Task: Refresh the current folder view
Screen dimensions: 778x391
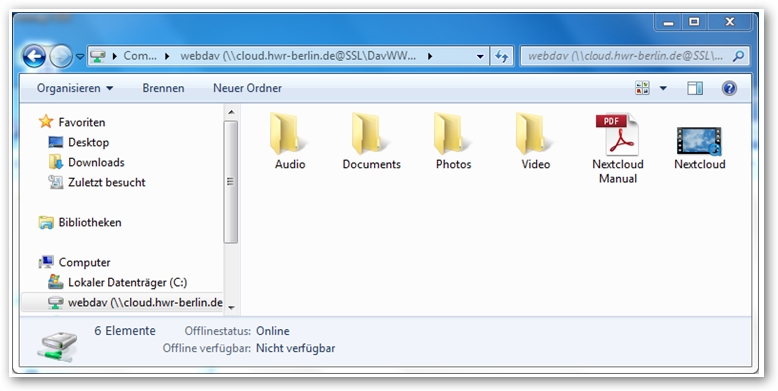Action: pyautogui.click(x=502, y=57)
